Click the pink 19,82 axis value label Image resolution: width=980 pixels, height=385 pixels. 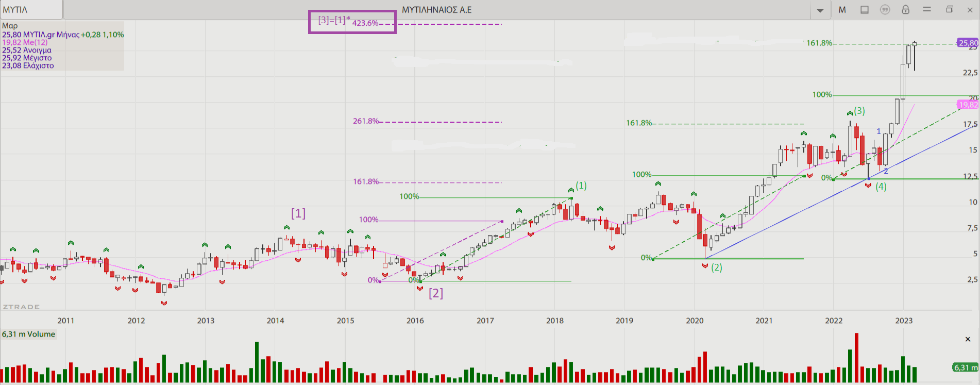tap(968, 105)
